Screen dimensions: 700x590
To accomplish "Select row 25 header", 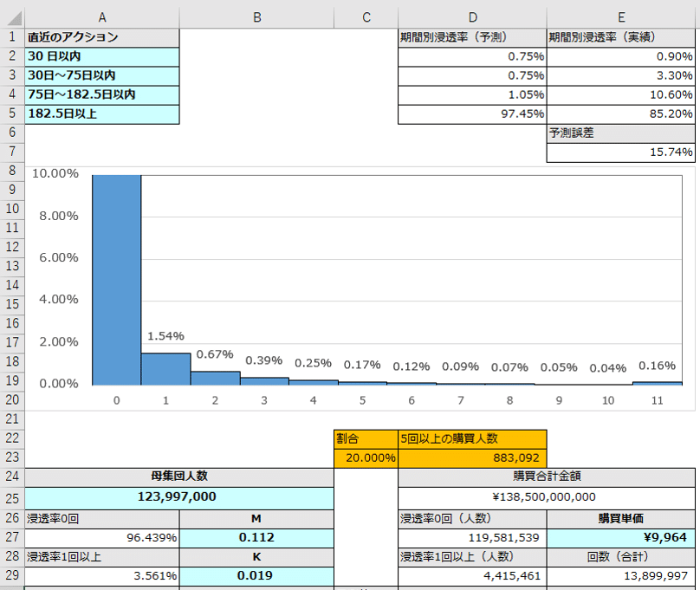I will tap(12, 498).
